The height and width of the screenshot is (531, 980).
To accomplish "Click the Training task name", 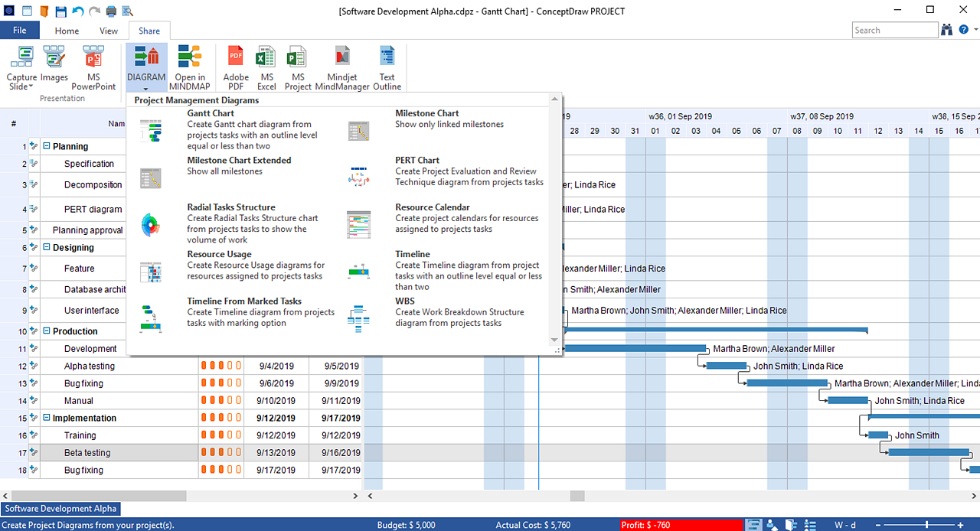I will [x=80, y=435].
